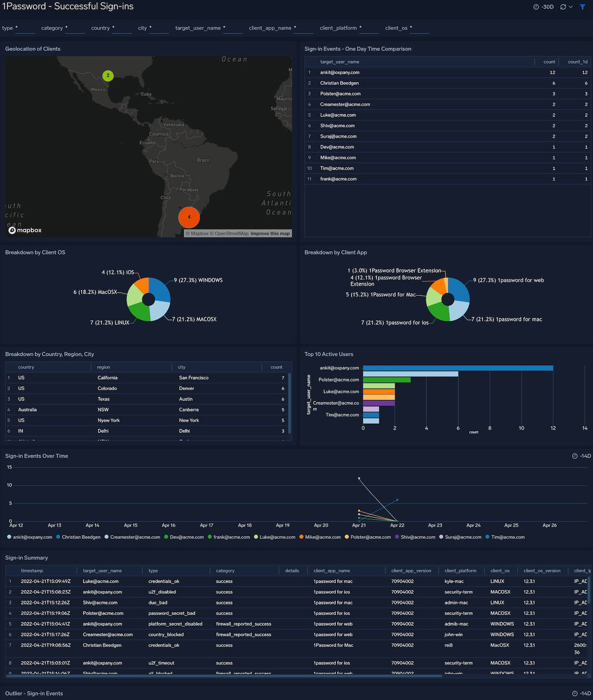This screenshot has height=700, width=593.
Task: Click the orange iOS slice in Client OS pie
Action: click(142, 285)
